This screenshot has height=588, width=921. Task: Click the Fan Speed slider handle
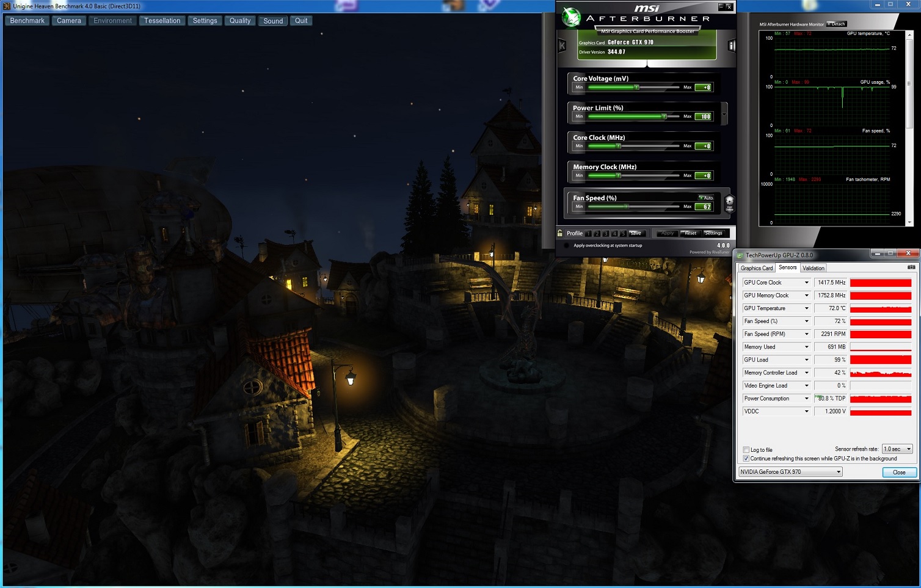click(626, 206)
